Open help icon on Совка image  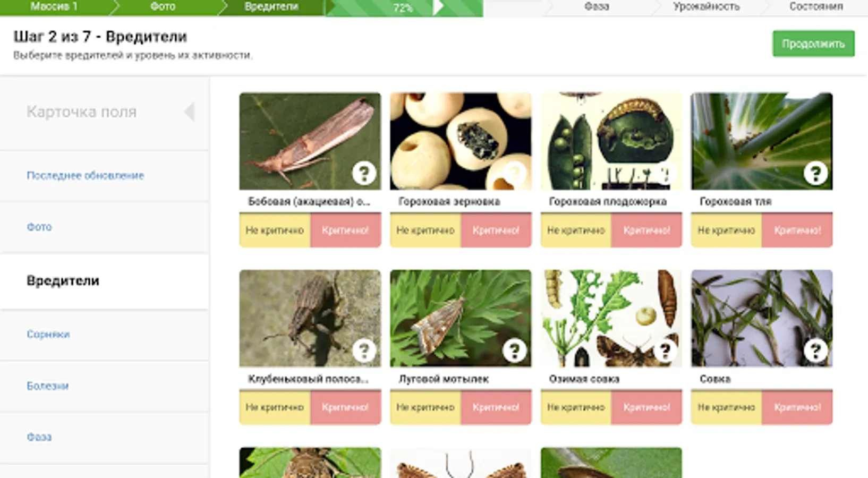[815, 351]
